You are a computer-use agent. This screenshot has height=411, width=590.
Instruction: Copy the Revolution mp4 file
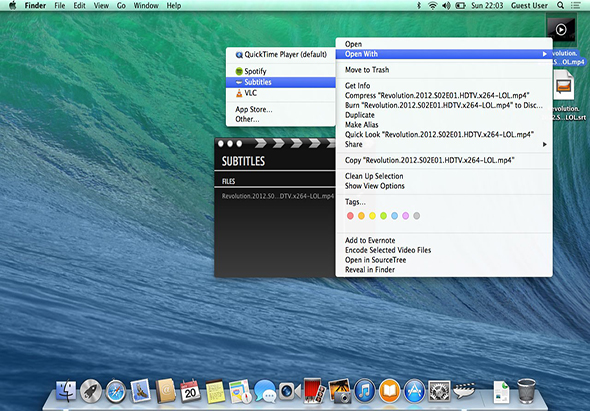(x=430, y=160)
